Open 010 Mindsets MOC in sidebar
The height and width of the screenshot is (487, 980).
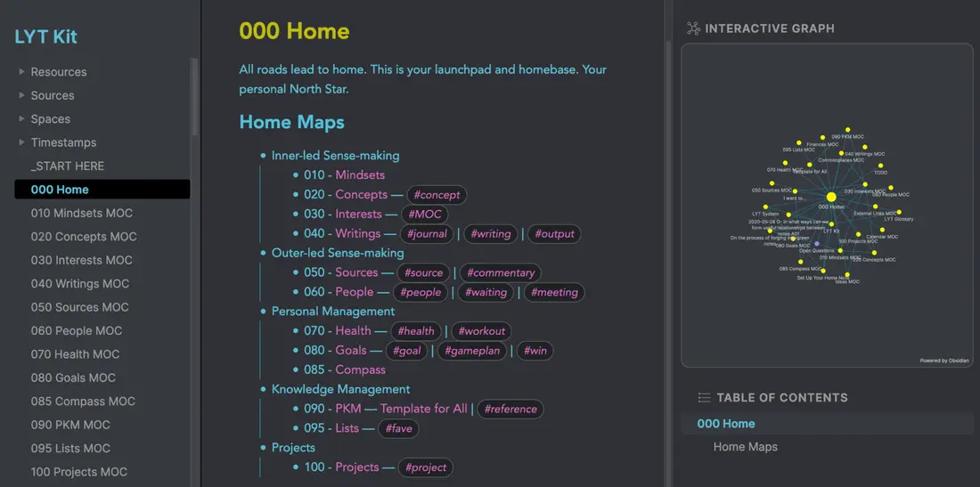(x=82, y=213)
